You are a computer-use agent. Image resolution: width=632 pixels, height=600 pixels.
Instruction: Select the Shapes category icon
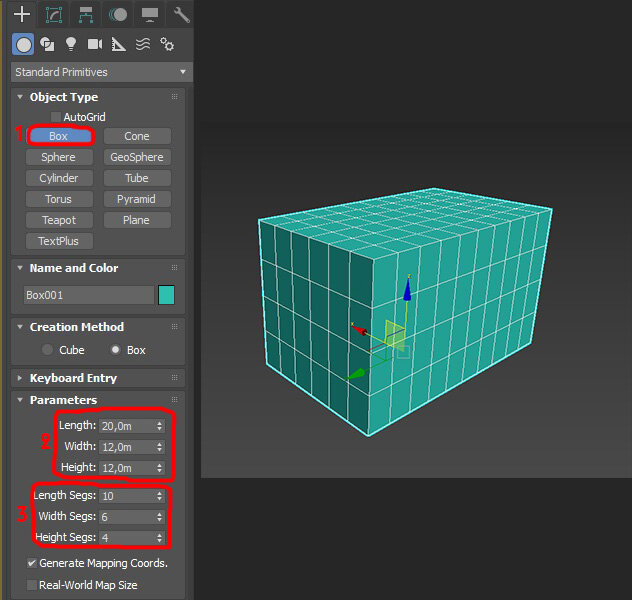(47, 44)
